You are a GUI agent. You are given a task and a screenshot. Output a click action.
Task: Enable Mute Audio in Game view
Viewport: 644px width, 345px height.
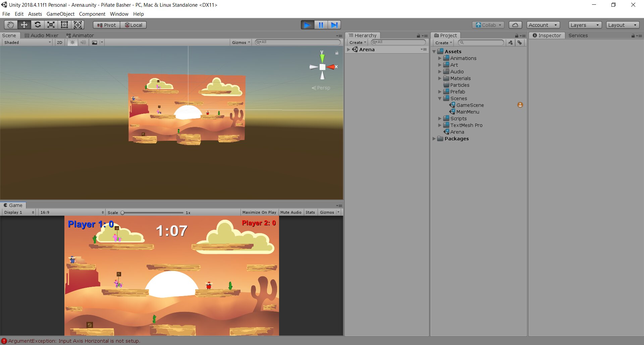[291, 212]
